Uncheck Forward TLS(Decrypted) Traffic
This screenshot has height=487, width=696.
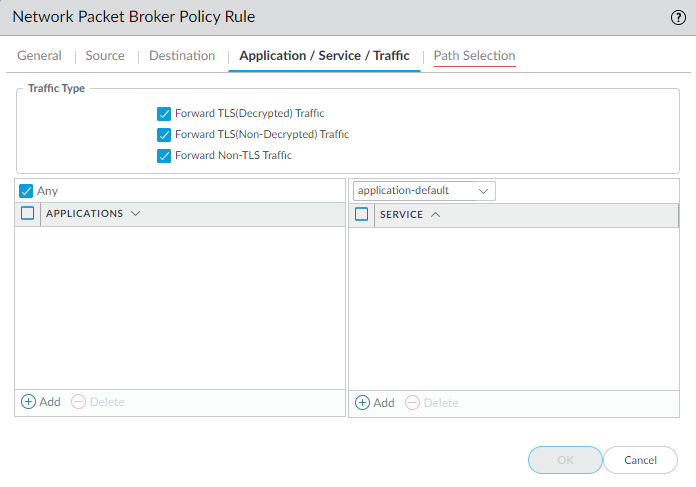pos(164,114)
